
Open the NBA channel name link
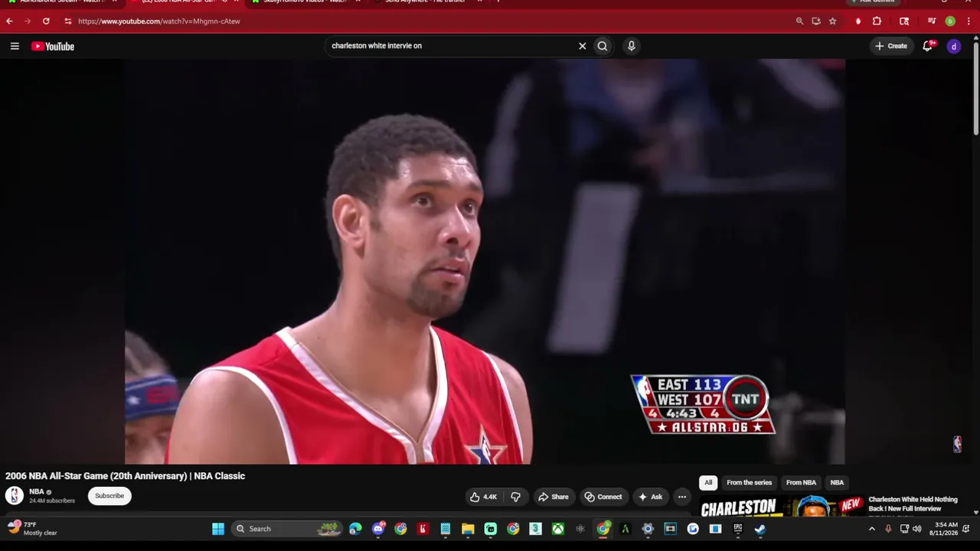pyautogui.click(x=37, y=491)
